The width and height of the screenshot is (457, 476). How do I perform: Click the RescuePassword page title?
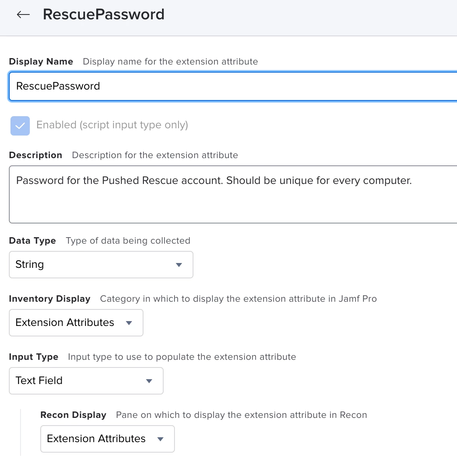104,14
